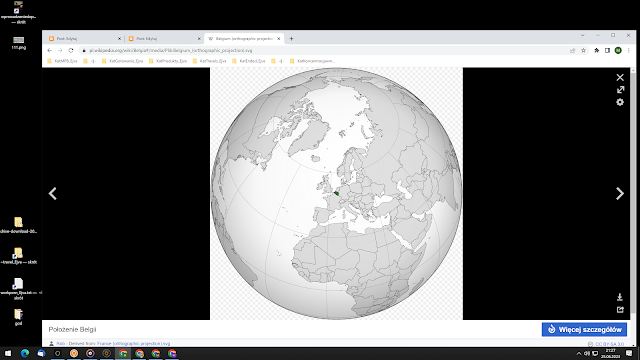640x360 pixels.
Task: Open the France (orthographic projection).svg link
Action: click(x=133, y=344)
